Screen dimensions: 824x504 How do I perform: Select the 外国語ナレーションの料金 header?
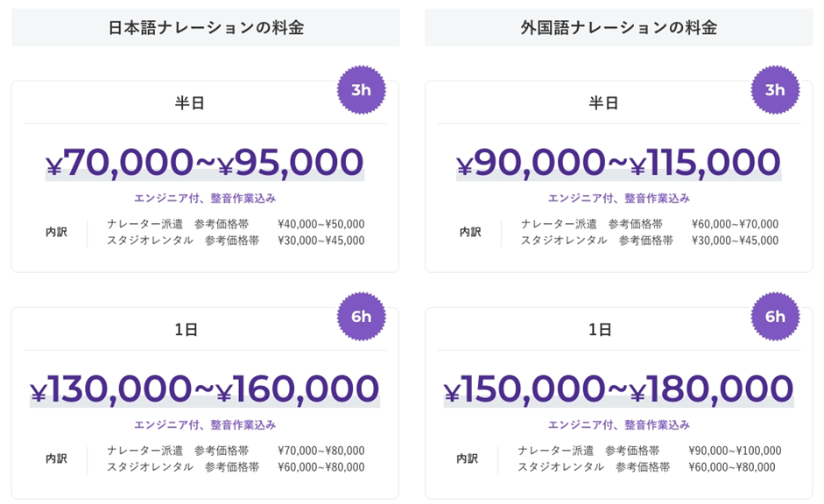coord(618,27)
